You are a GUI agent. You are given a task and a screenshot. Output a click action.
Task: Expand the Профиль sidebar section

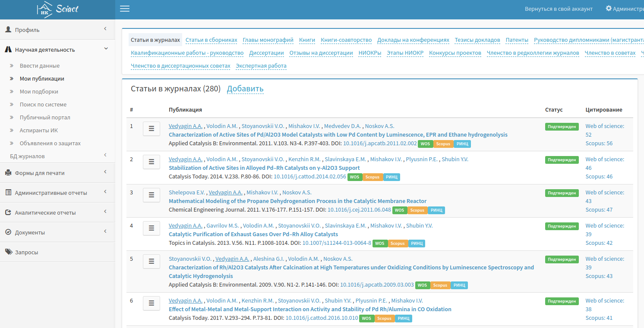(x=57, y=30)
